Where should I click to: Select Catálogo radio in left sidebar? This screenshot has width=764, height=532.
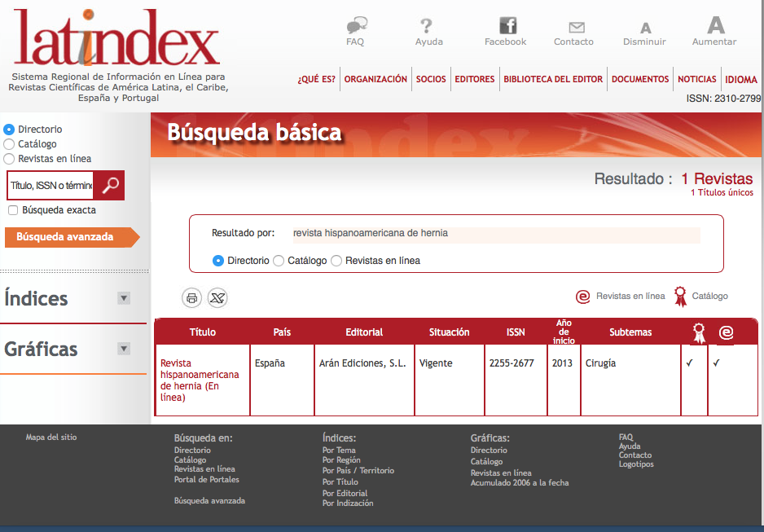pyautogui.click(x=9, y=144)
